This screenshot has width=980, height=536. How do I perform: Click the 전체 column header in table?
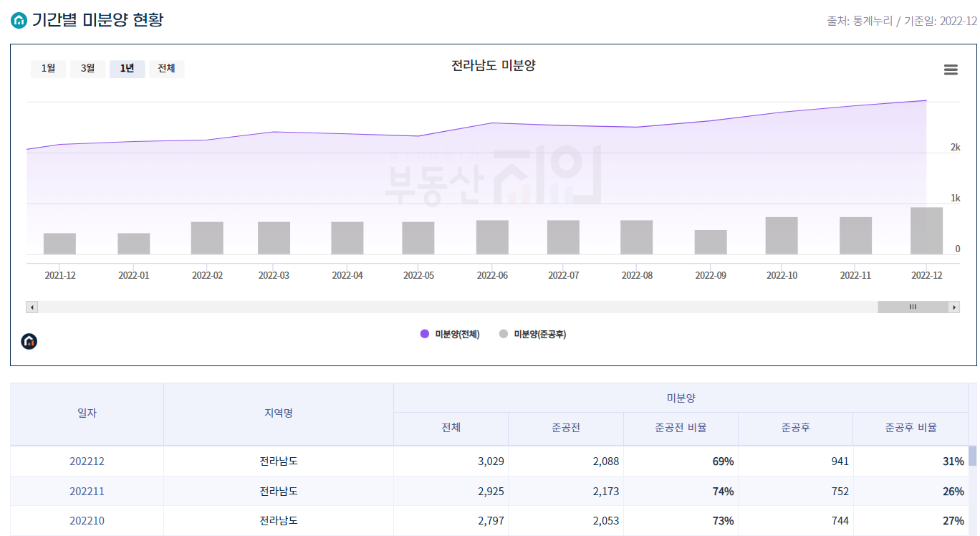[451, 428]
